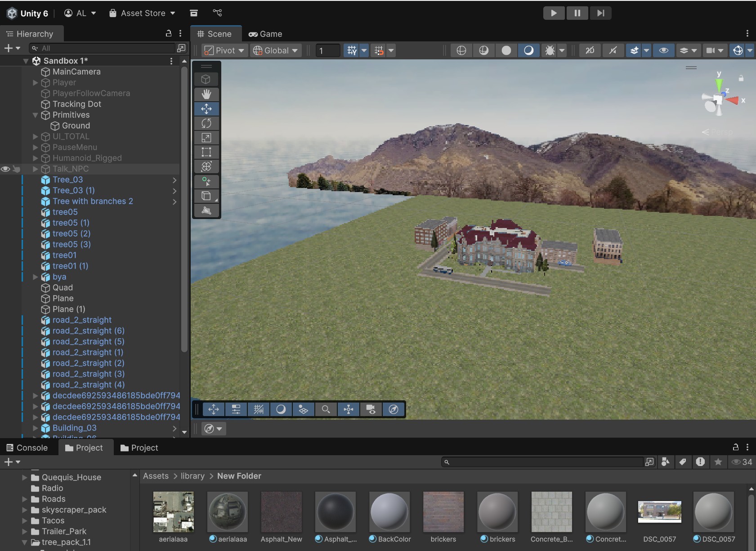Click Search by Label tag icon in Project

click(x=683, y=462)
